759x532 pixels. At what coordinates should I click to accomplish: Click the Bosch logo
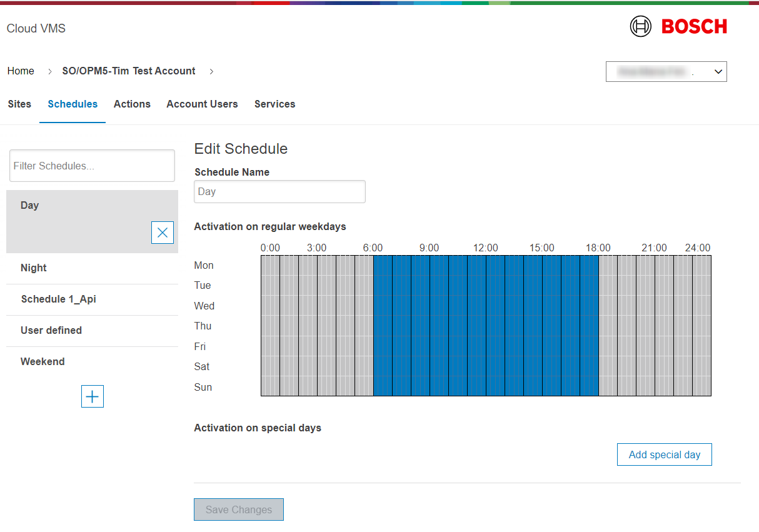point(678,27)
